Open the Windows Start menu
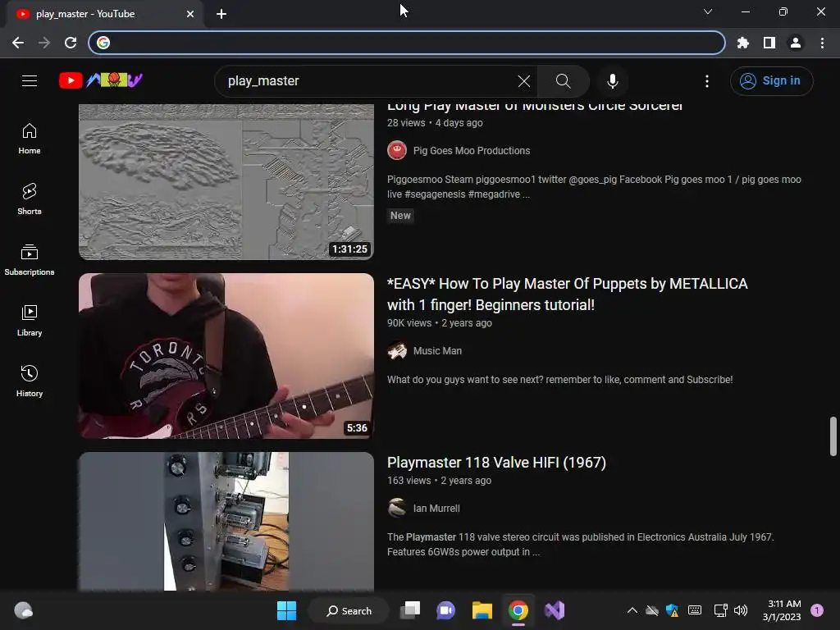Screen dimensions: 840x630 286,610
